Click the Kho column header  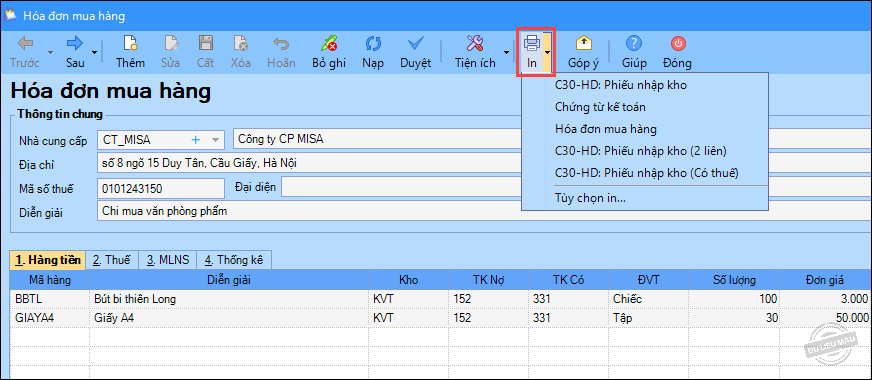pyautogui.click(x=409, y=280)
